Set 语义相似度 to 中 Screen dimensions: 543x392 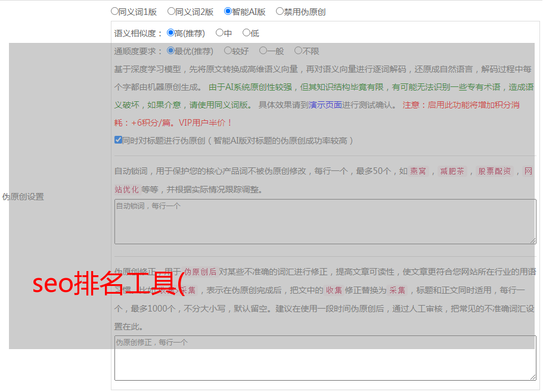(x=219, y=33)
